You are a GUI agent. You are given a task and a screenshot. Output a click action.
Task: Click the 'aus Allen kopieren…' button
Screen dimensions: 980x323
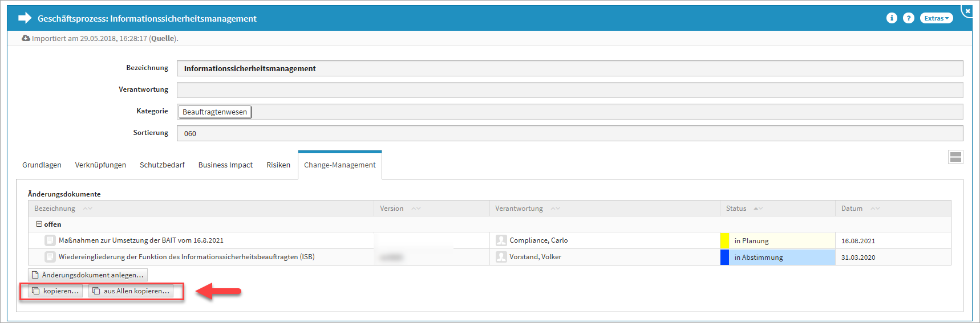click(131, 291)
